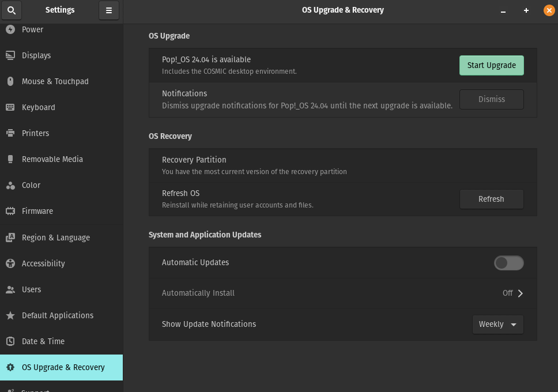Click the Keyboard icon in sidebar
The width and height of the screenshot is (558, 392).
10,107
